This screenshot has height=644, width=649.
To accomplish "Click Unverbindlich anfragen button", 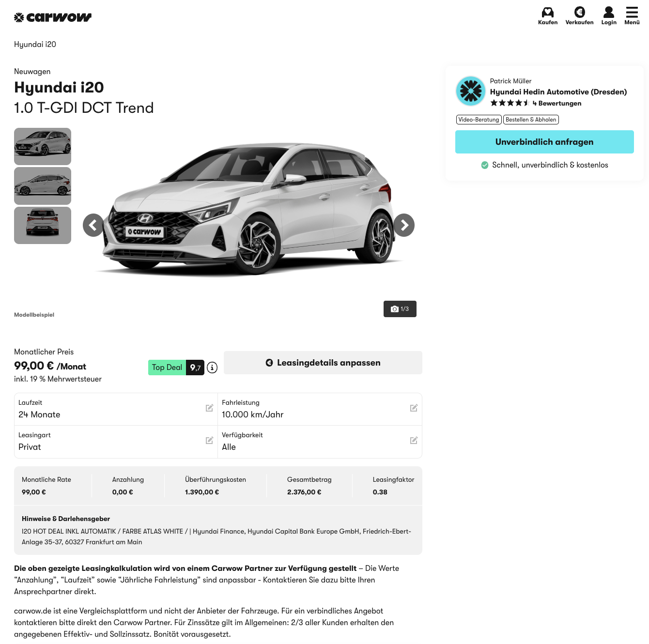I will pyautogui.click(x=544, y=142).
